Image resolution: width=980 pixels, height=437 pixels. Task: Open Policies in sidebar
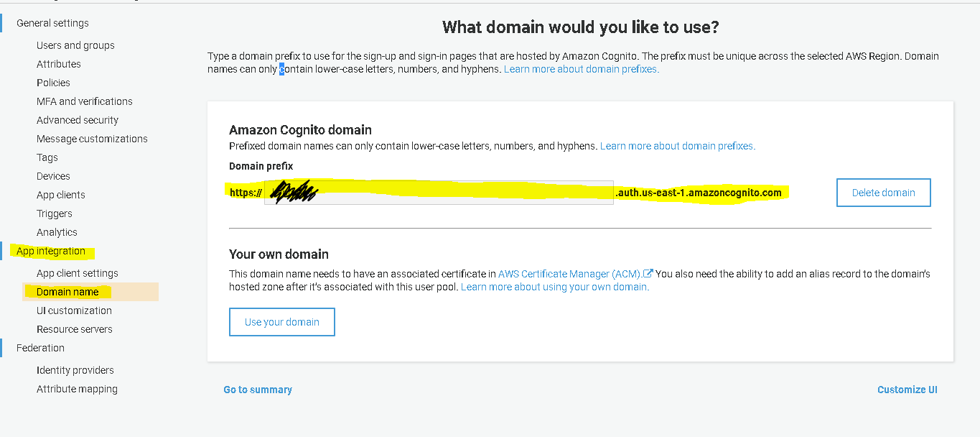pyautogui.click(x=53, y=83)
